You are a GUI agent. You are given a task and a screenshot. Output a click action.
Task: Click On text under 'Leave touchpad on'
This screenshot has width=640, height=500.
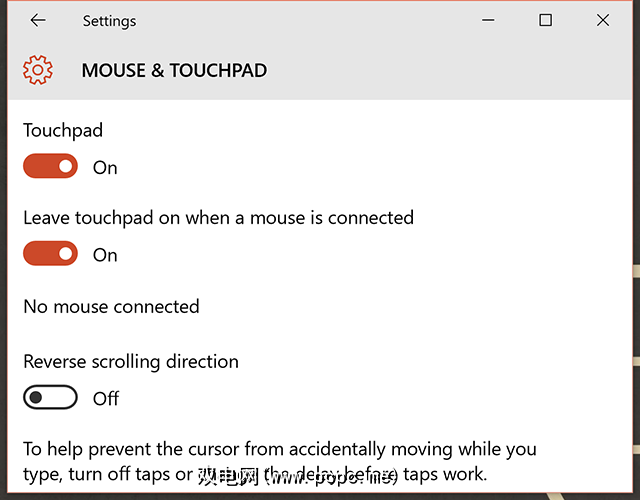(105, 255)
